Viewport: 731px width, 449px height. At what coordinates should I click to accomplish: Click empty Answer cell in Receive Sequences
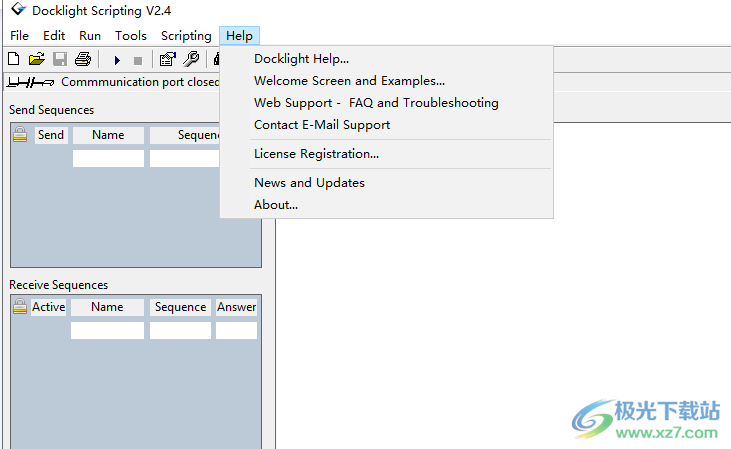[x=236, y=330]
